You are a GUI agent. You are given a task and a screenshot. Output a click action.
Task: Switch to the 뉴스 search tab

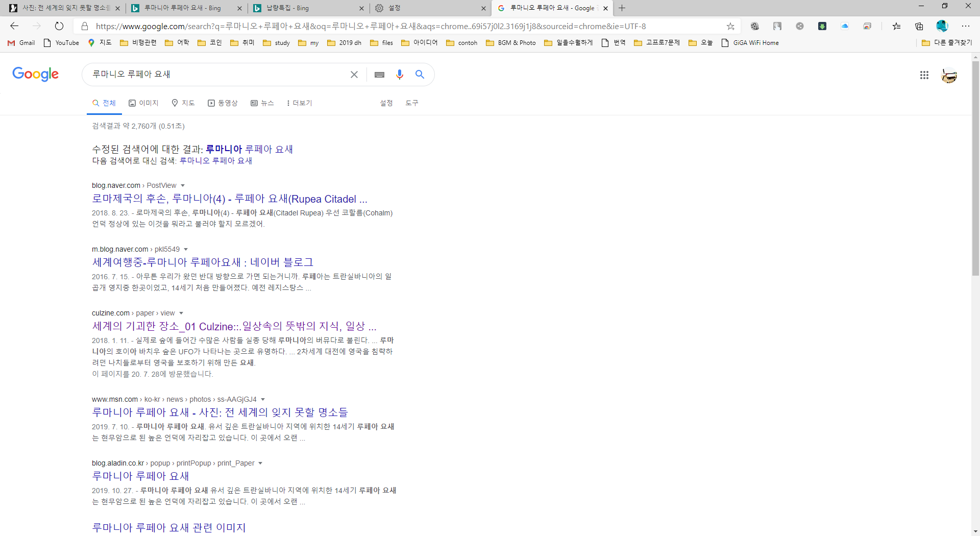(x=262, y=103)
